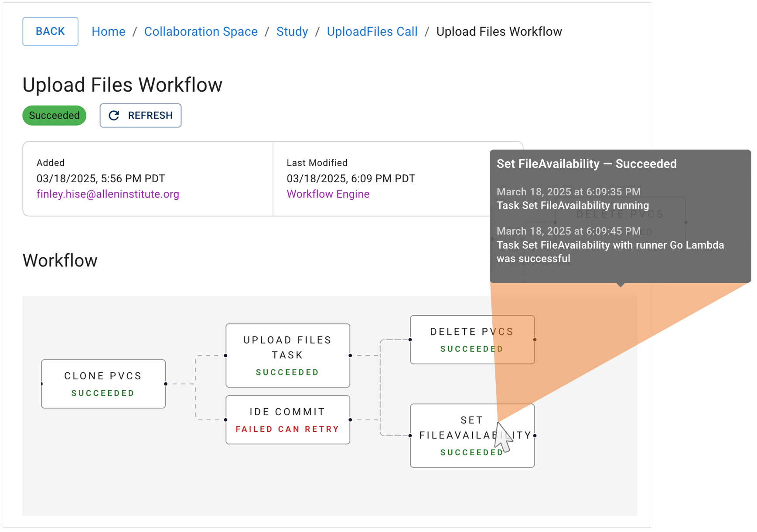Screen dimensions: 757x532
Task: Click Set FileAvailability right connector dot
Action: 535,436
